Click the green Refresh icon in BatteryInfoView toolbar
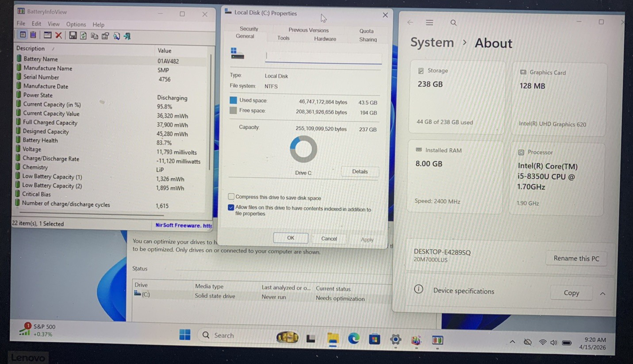This screenshot has height=364, width=633. [83, 36]
